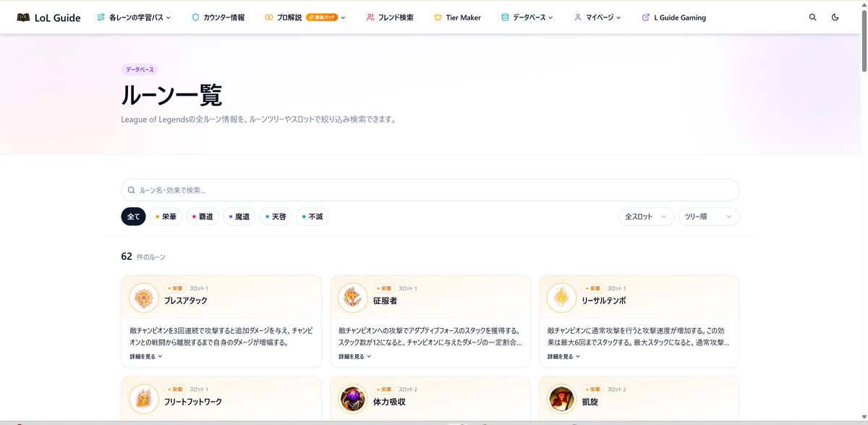Filter runes by 覇道 tree
This screenshot has height=425, width=868.
point(203,216)
